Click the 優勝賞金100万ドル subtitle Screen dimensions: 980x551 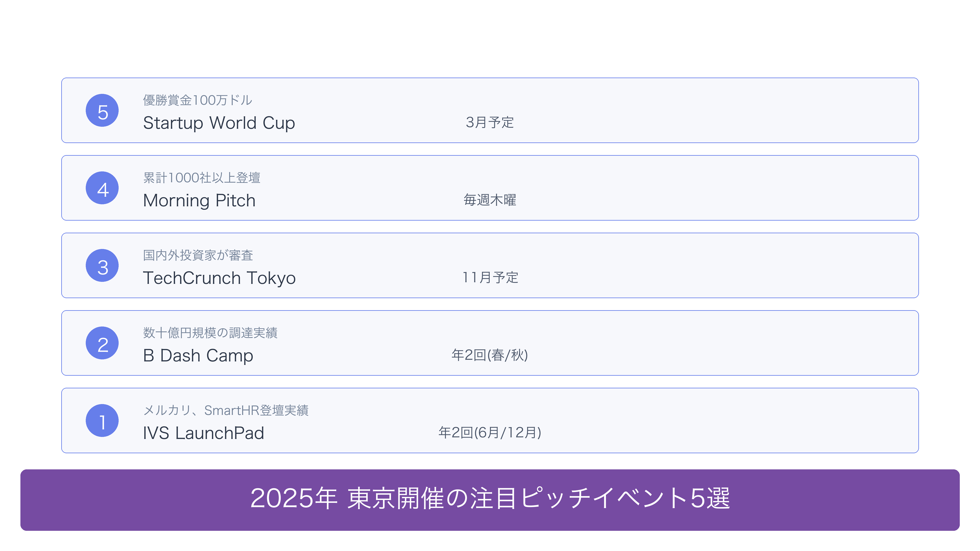(197, 100)
